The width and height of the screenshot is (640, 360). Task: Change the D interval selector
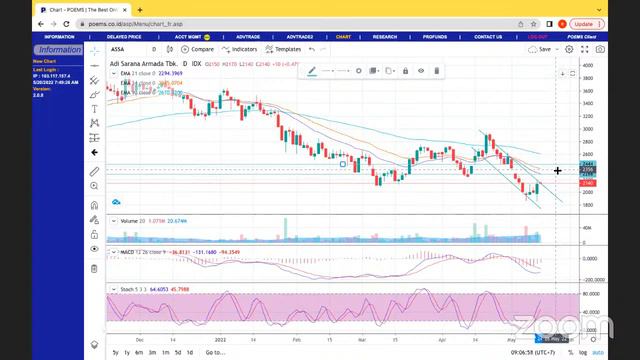(154, 49)
